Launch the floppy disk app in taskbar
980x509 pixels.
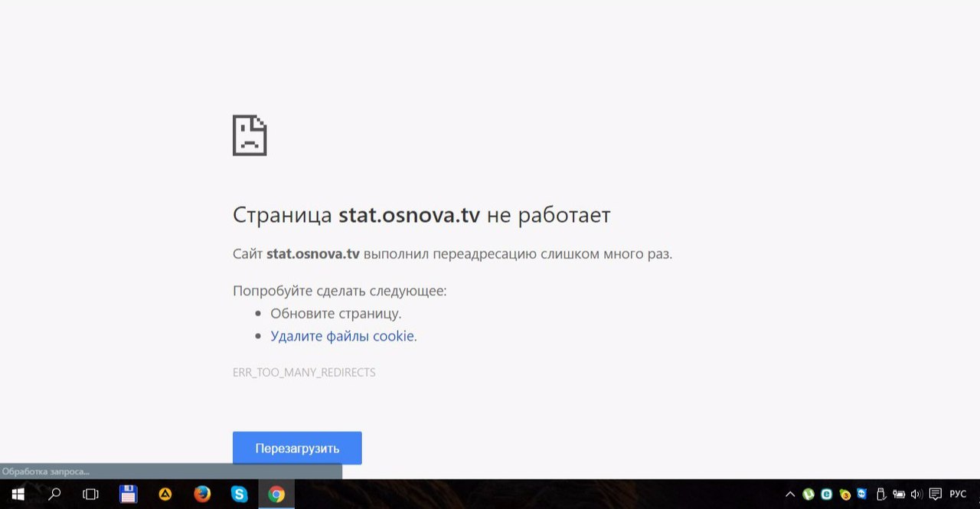(x=128, y=494)
